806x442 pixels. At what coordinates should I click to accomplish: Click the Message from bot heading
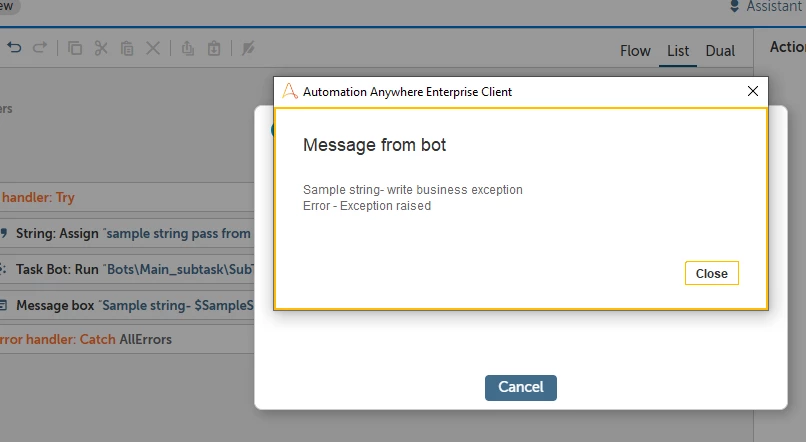point(374,145)
